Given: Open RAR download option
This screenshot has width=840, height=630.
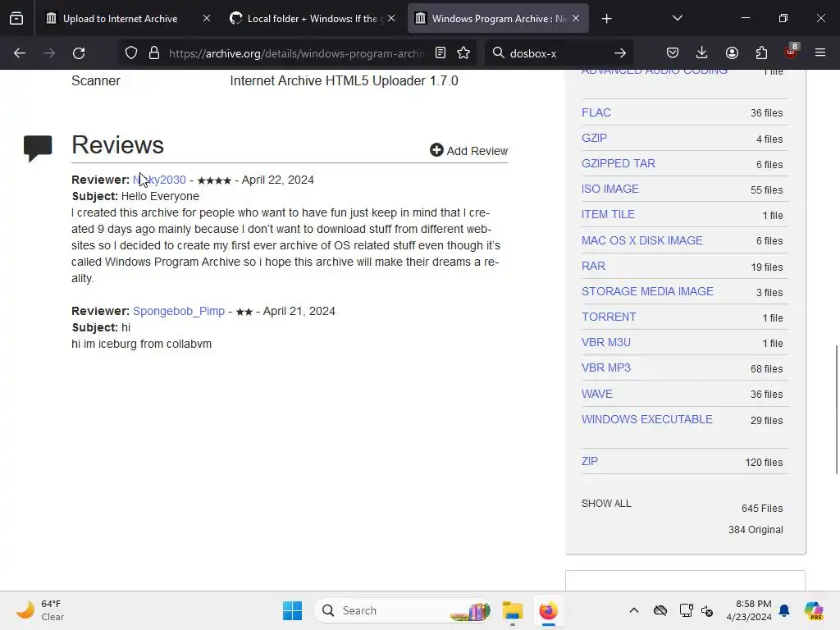Looking at the screenshot, I should point(594,267).
